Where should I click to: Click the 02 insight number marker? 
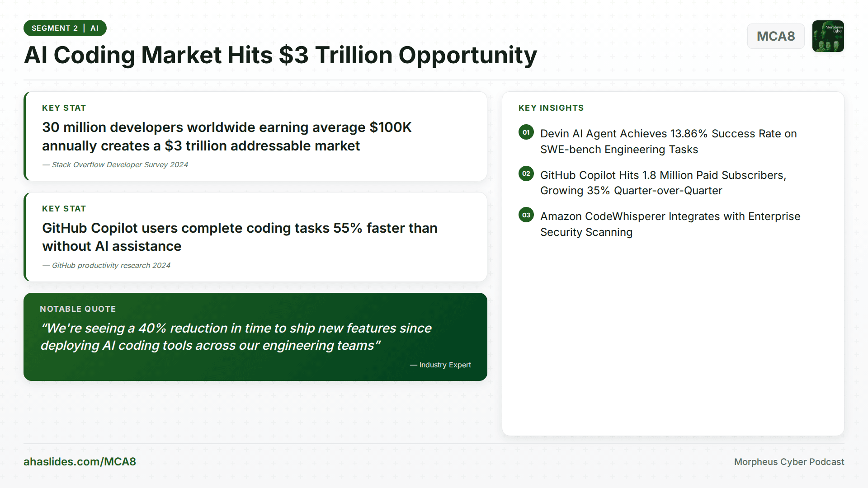(x=526, y=174)
